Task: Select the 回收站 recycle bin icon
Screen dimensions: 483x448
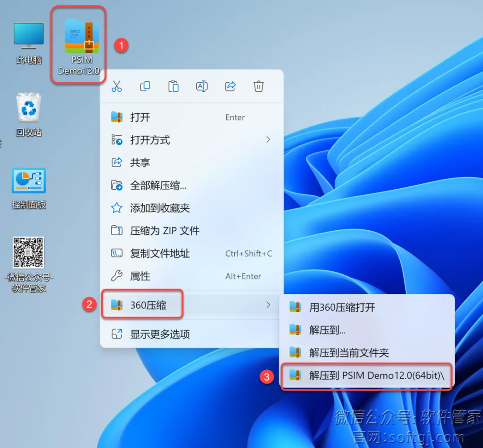Action: 29,114
